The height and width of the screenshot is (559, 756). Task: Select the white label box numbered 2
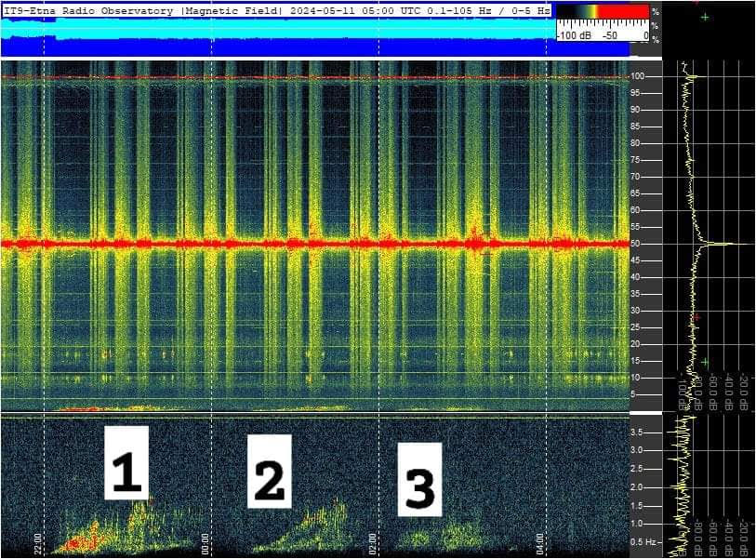point(269,472)
